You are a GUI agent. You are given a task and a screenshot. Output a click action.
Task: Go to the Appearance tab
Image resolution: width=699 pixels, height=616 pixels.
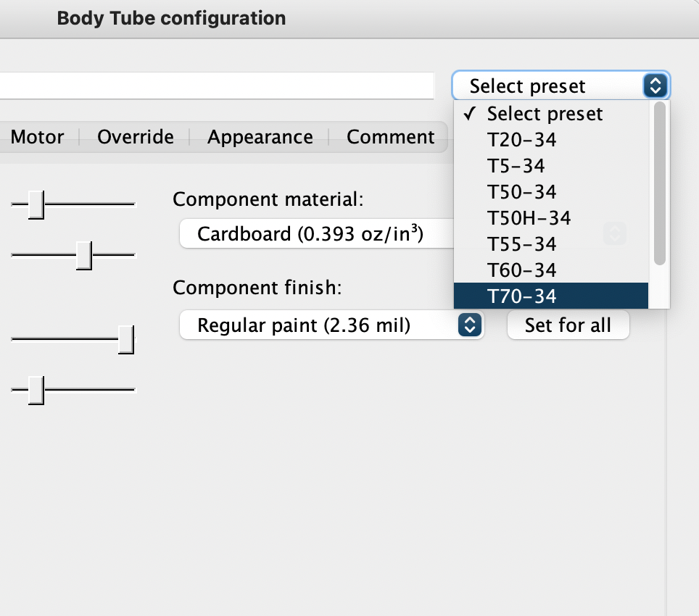click(x=260, y=137)
